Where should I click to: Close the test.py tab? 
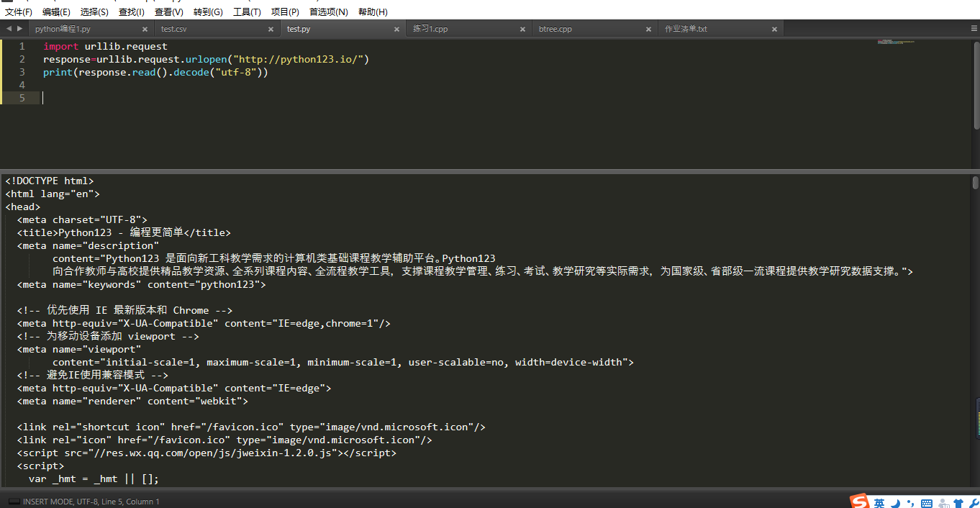396,30
